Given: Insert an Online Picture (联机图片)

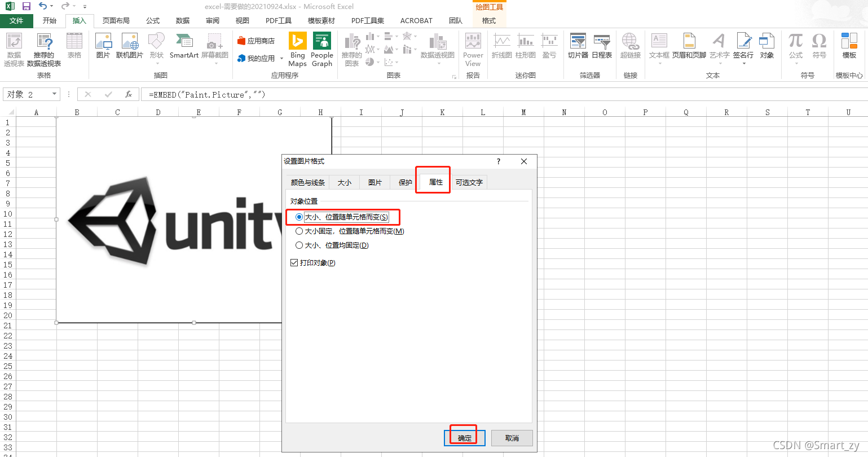Looking at the screenshot, I should click(130, 46).
